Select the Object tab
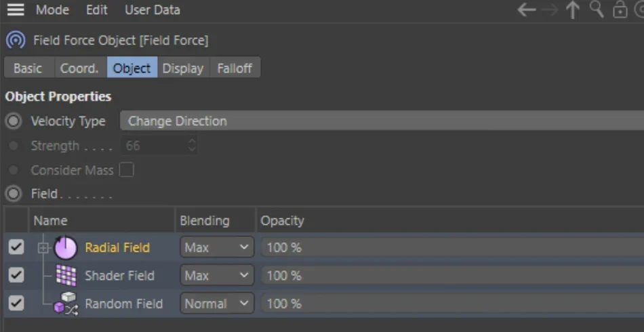 point(132,67)
